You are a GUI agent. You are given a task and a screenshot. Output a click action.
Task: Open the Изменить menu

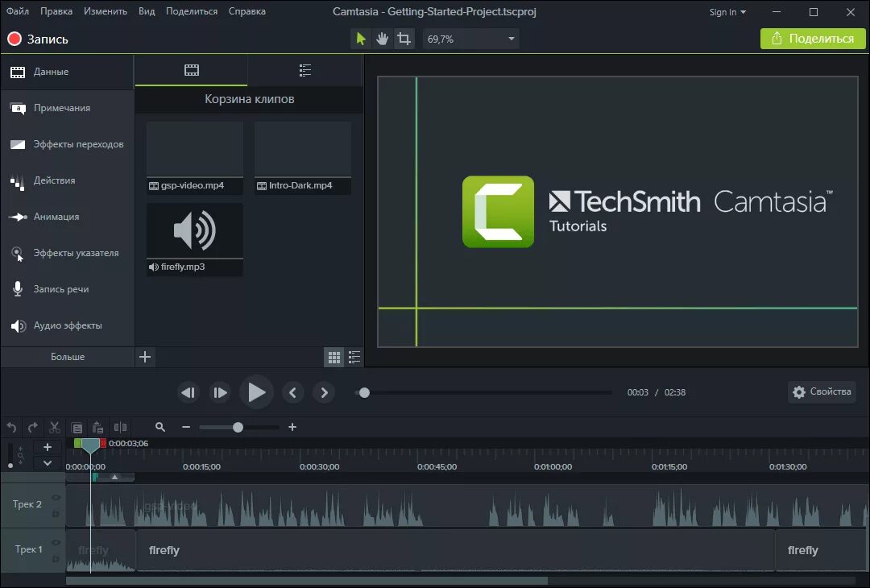106,11
